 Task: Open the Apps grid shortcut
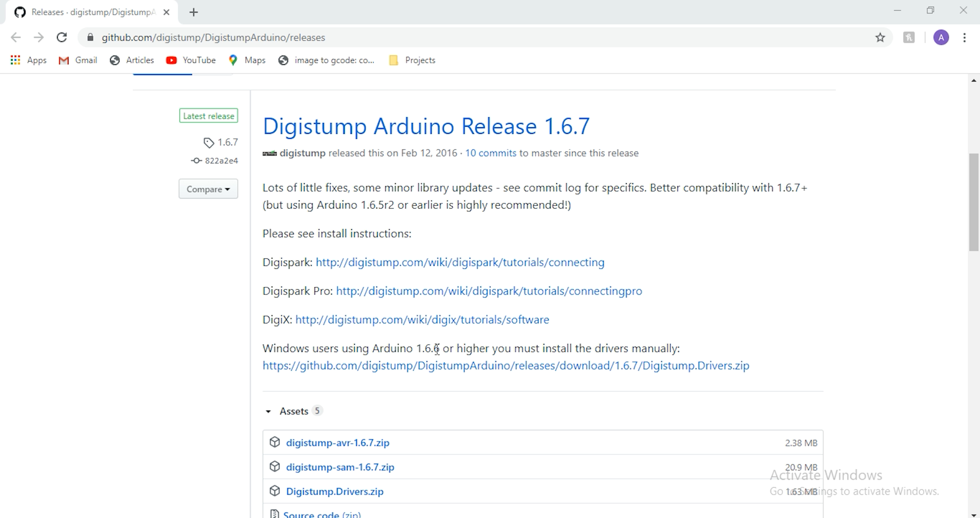pyautogui.click(x=29, y=60)
